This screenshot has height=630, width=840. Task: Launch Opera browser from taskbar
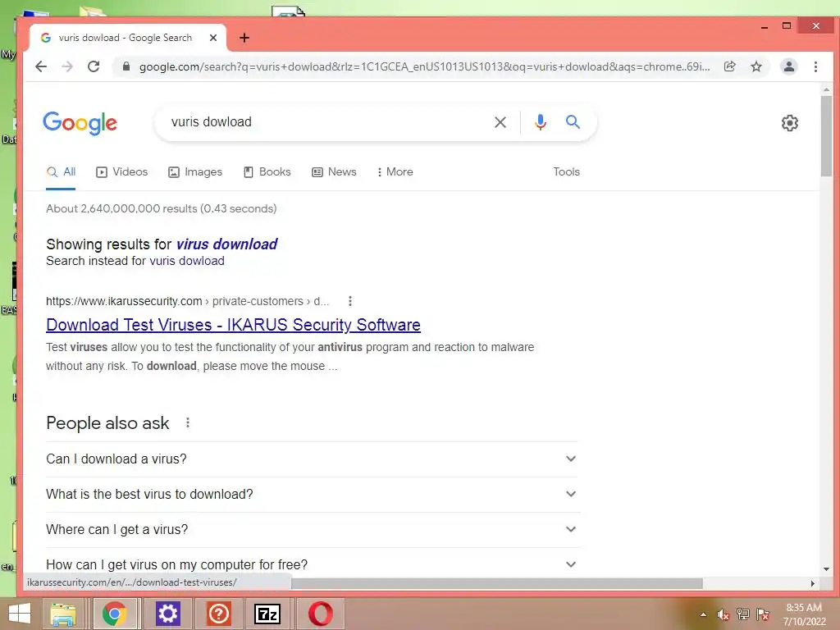pos(320,614)
